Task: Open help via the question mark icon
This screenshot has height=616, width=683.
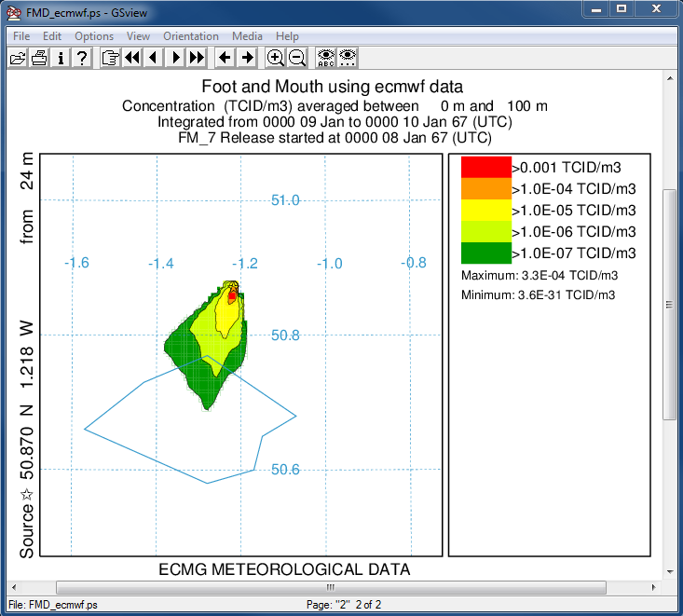Action: pos(82,58)
